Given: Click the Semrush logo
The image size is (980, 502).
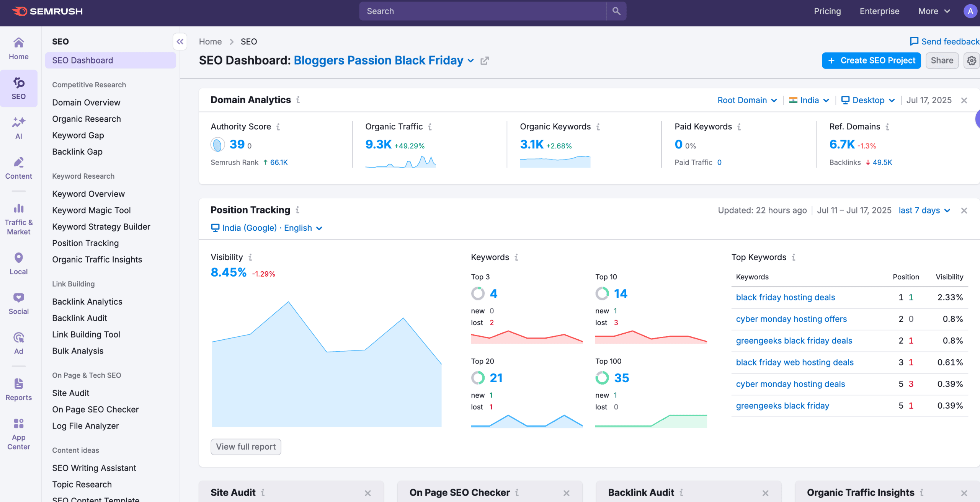Looking at the screenshot, I should tap(47, 11).
